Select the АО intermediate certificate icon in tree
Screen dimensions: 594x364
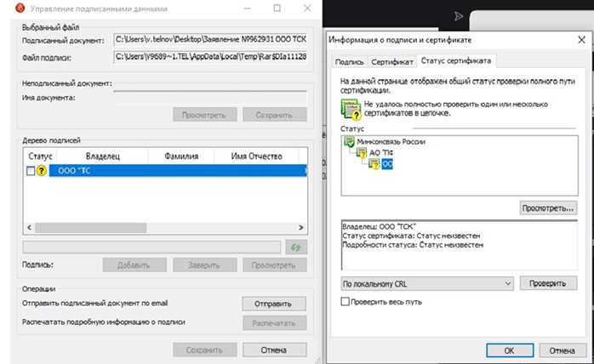(362, 153)
